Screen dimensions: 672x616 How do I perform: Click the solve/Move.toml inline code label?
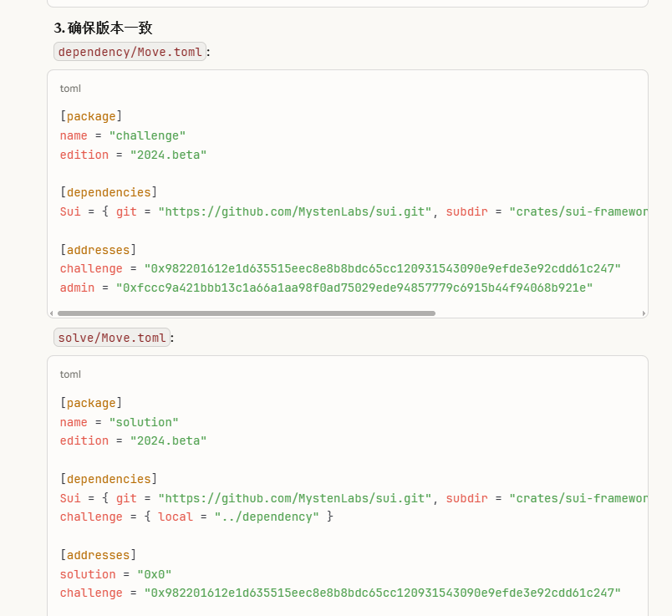coord(112,338)
